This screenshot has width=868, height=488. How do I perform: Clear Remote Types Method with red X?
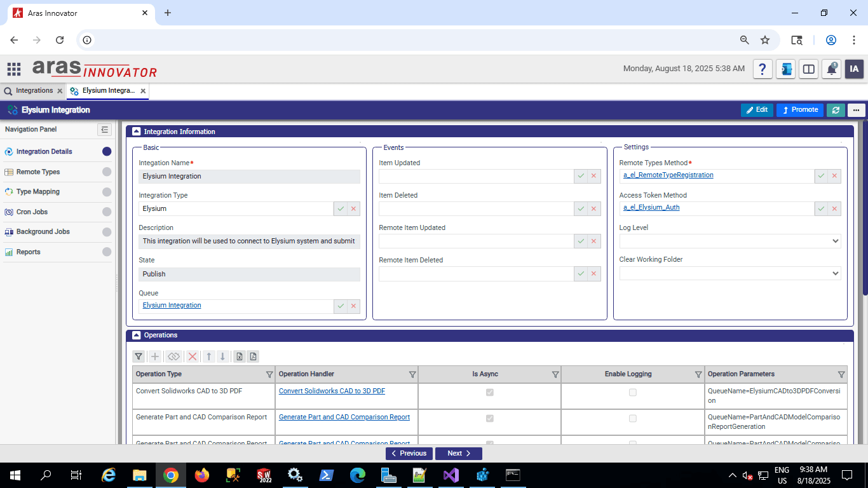tap(834, 176)
